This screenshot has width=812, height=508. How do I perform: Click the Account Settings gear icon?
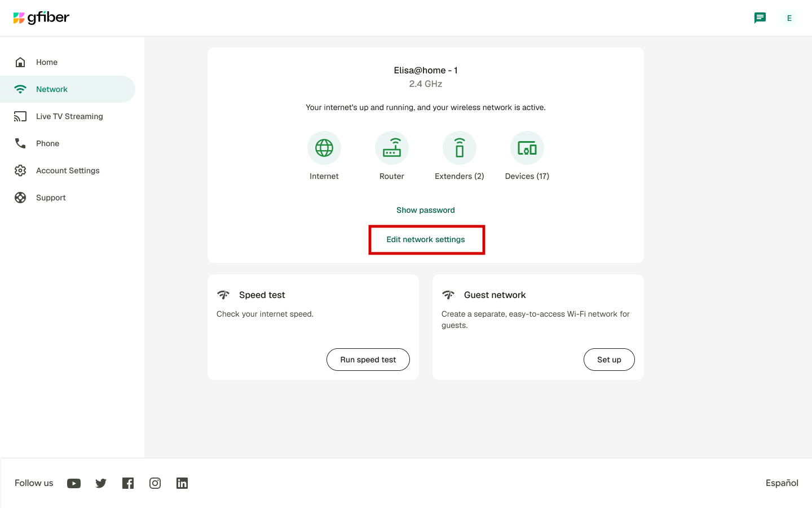[x=20, y=170]
